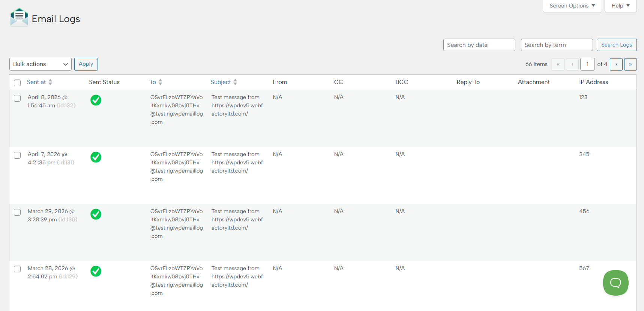Go to next page of logs
Image resolution: width=644 pixels, height=311 pixels.
pyautogui.click(x=616, y=64)
